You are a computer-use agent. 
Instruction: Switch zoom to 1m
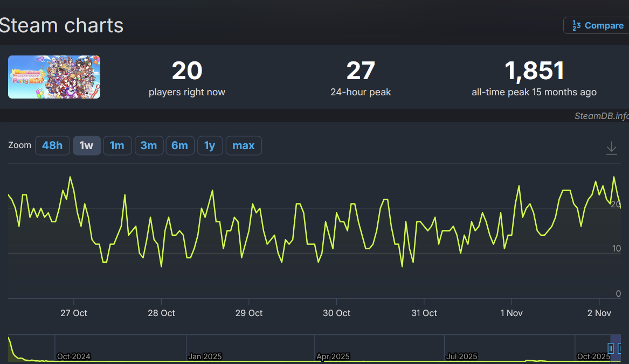pyautogui.click(x=117, y=145)
